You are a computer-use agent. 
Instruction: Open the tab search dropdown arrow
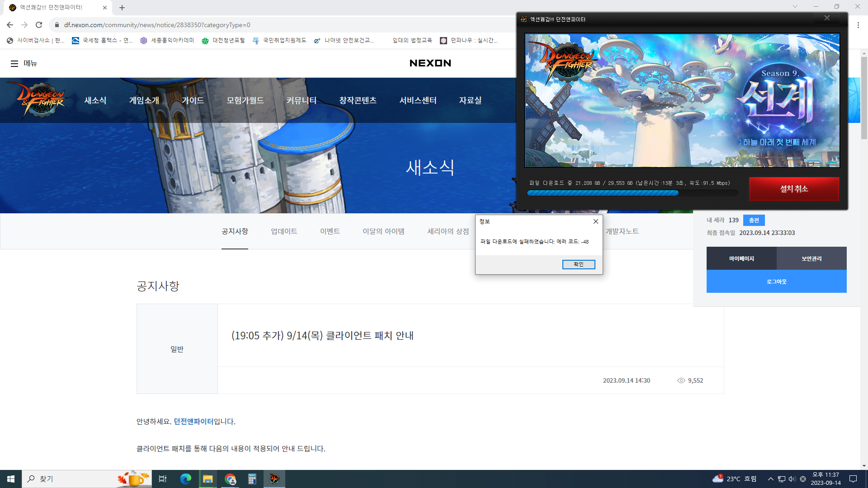click(795, 6)
